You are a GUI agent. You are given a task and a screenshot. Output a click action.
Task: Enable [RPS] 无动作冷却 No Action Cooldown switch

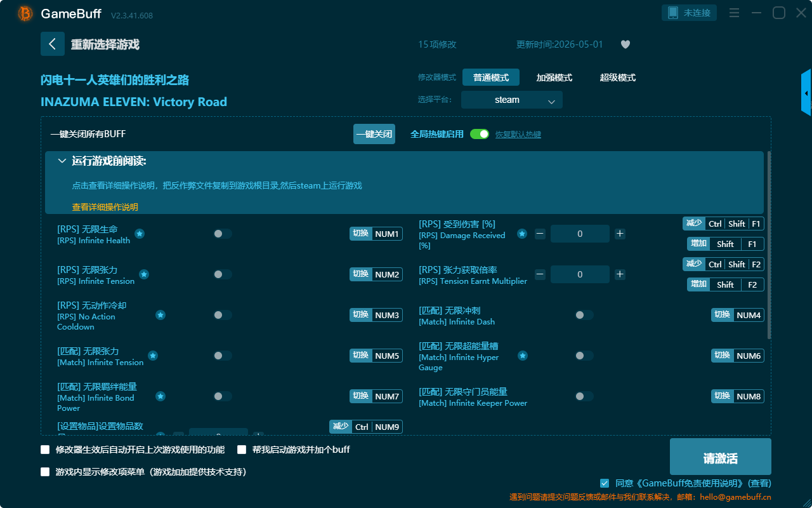[x=222, y=315]
